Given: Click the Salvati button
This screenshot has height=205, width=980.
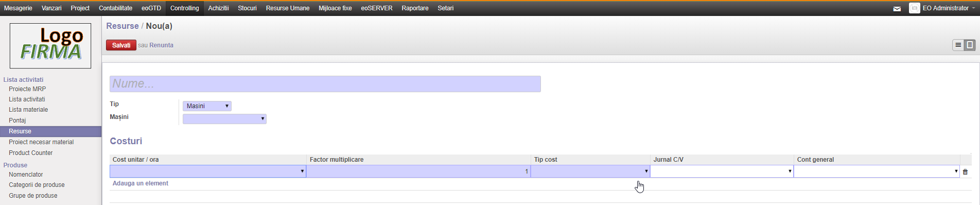Looking at the screenshot, I should coord(121,45).
